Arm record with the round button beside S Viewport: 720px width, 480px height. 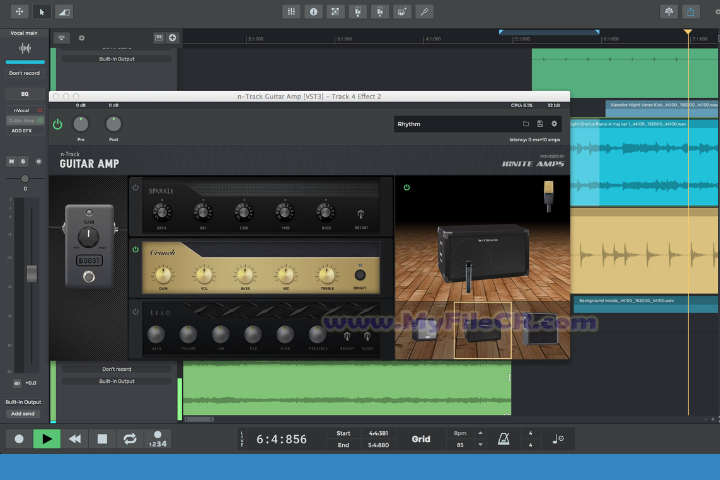39,161
